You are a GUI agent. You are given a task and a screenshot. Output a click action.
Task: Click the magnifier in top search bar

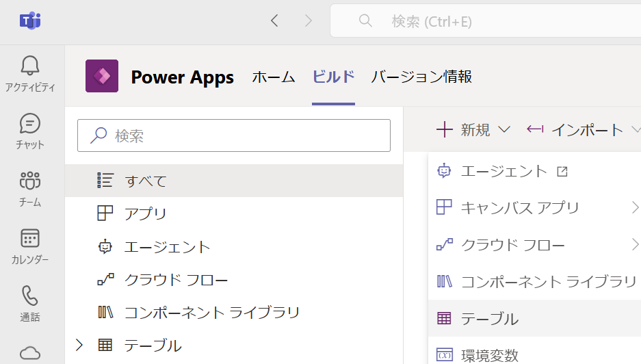(x=365, y=21)
